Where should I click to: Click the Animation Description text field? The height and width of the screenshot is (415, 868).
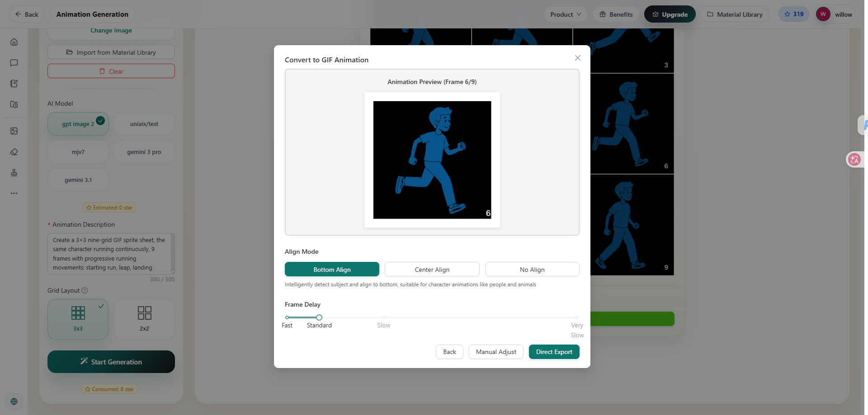pyautogui.click(x=111, y=254)
